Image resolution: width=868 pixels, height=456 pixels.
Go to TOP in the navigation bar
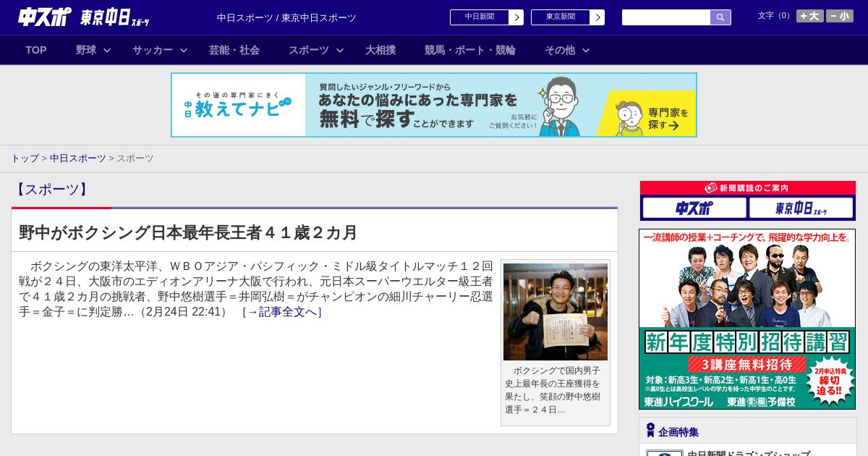36,50
